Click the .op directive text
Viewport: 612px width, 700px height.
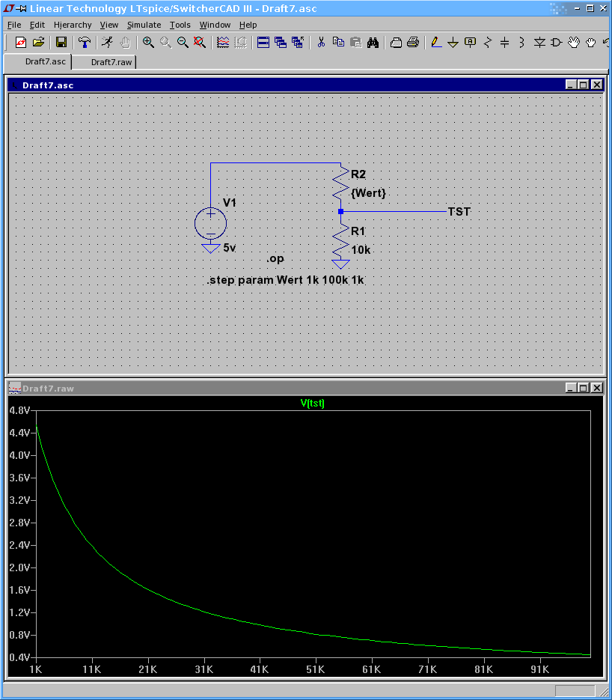[275, 259]
